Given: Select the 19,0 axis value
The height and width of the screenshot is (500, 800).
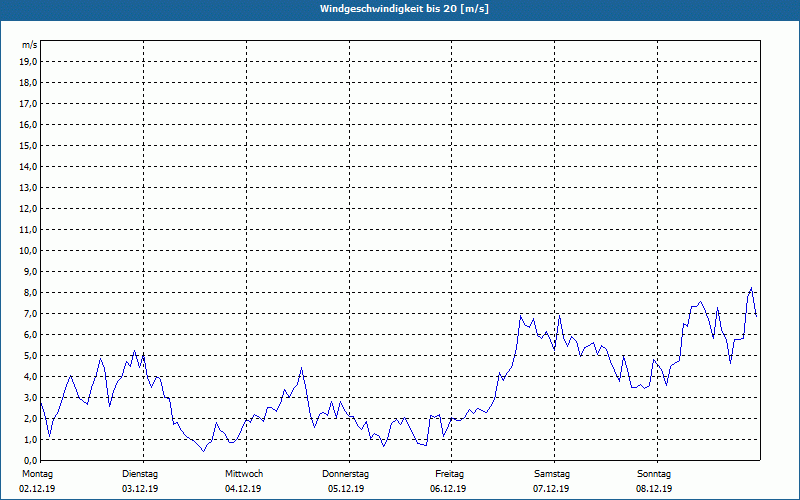Looking at the screenshot, I should pyautogui.click(x=28, y=62).
